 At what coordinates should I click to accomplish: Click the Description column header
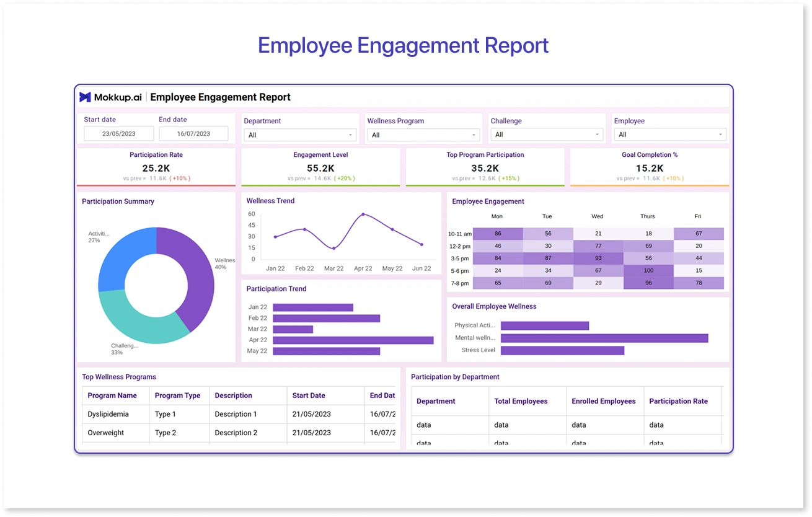click(x=248, y=395)
